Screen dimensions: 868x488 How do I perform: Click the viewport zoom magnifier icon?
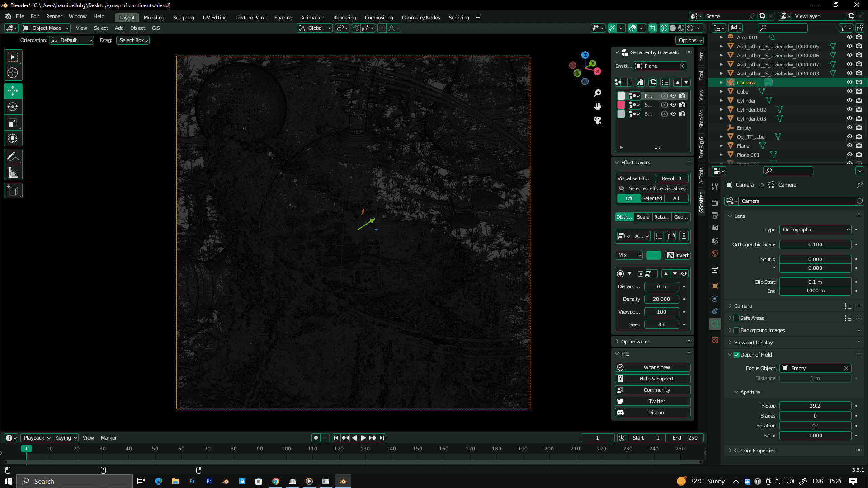tap(598, 93)
